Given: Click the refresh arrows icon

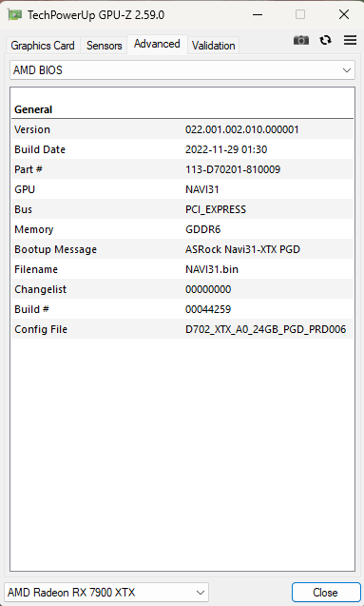Looking at the screenshot, I should [x=325, y=40].
